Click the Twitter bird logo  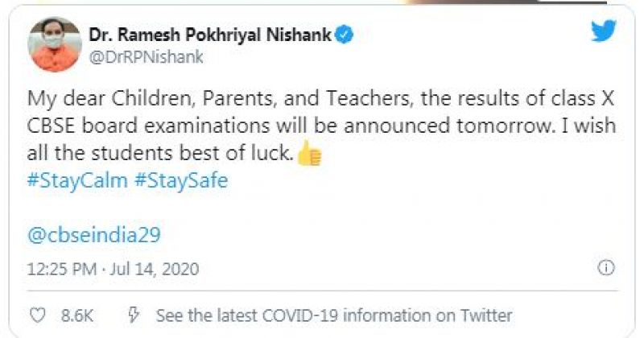point(603,31)
